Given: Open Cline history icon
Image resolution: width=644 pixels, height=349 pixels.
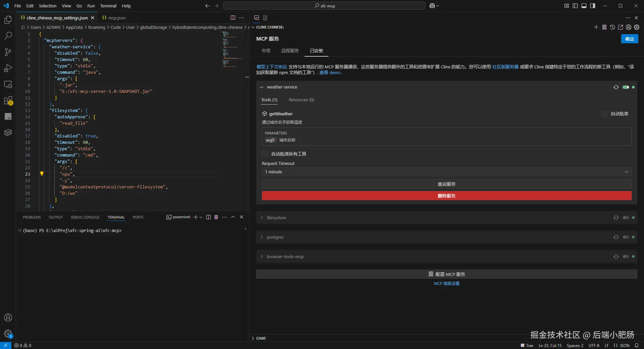Looking at the screenshot, I should [x=612, y=27].
